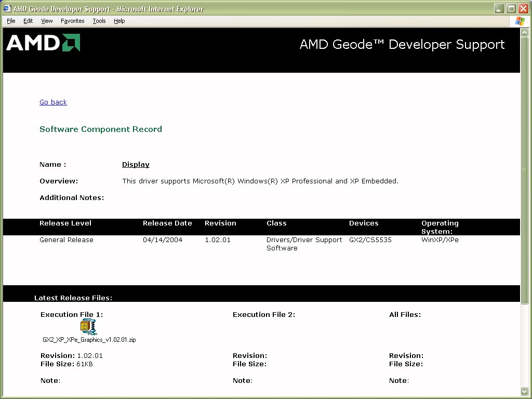Open the Tools menu
Viewport: 532px width, 399px height.
click(99, 21)
